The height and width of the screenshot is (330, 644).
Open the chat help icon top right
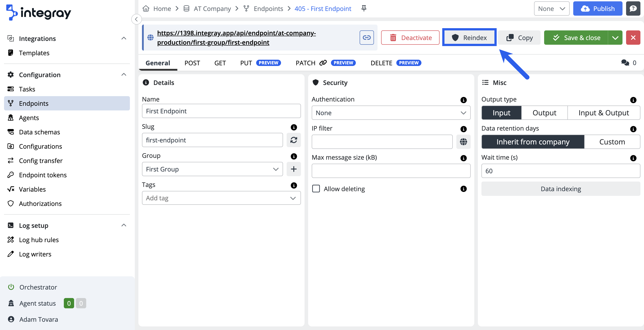tap(633, 8)
